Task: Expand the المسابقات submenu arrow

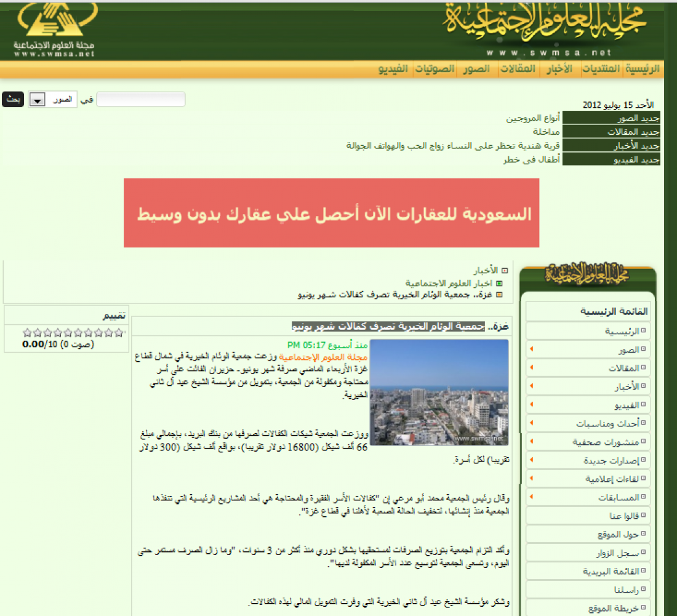Action: (x=532, y=497)
